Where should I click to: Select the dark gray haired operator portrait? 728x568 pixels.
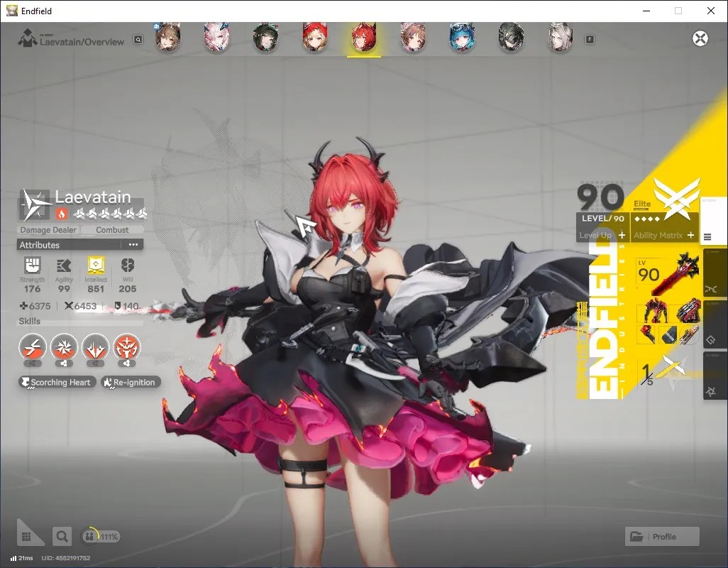point(511,37)
